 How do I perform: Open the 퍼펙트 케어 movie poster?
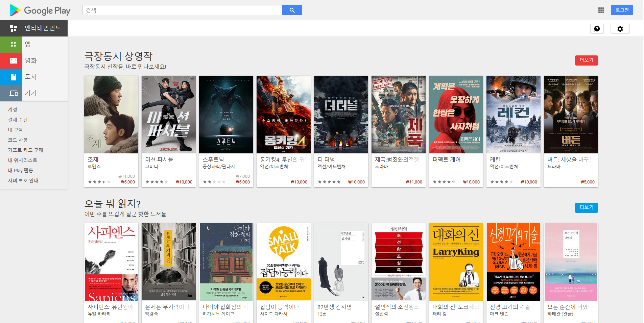tap(456, 115)
